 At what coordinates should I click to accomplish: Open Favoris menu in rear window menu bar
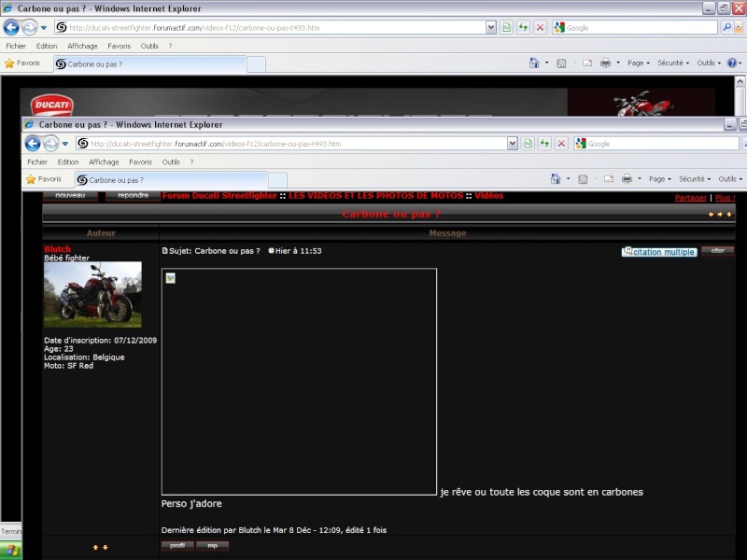pos(120,46)
